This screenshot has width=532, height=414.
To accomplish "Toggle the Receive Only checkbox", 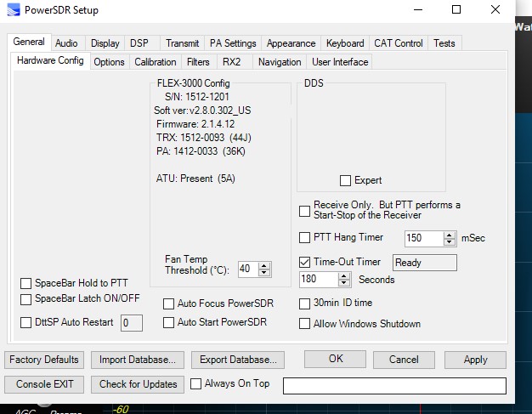I will pos(305,211).
